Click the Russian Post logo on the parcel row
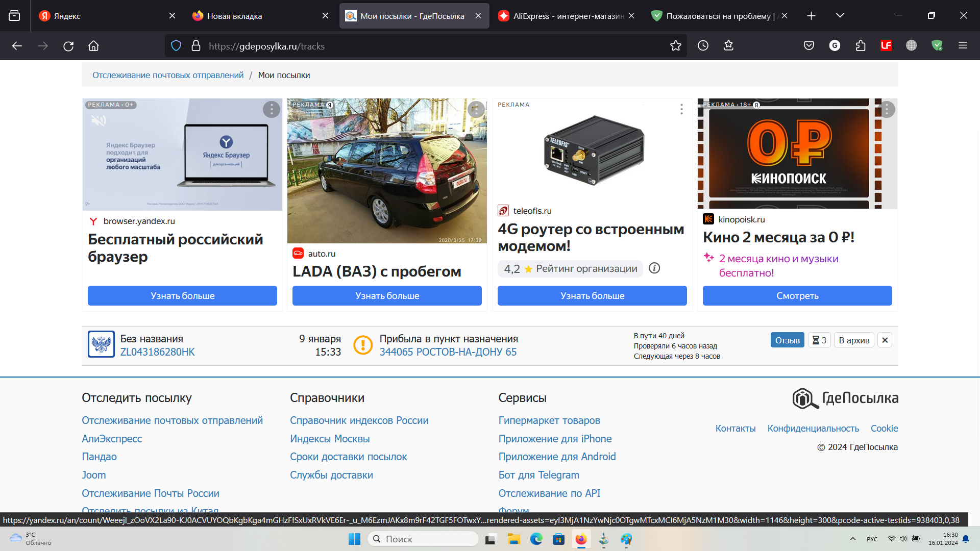Screen dimensions: 980x551 coord(101,344)
